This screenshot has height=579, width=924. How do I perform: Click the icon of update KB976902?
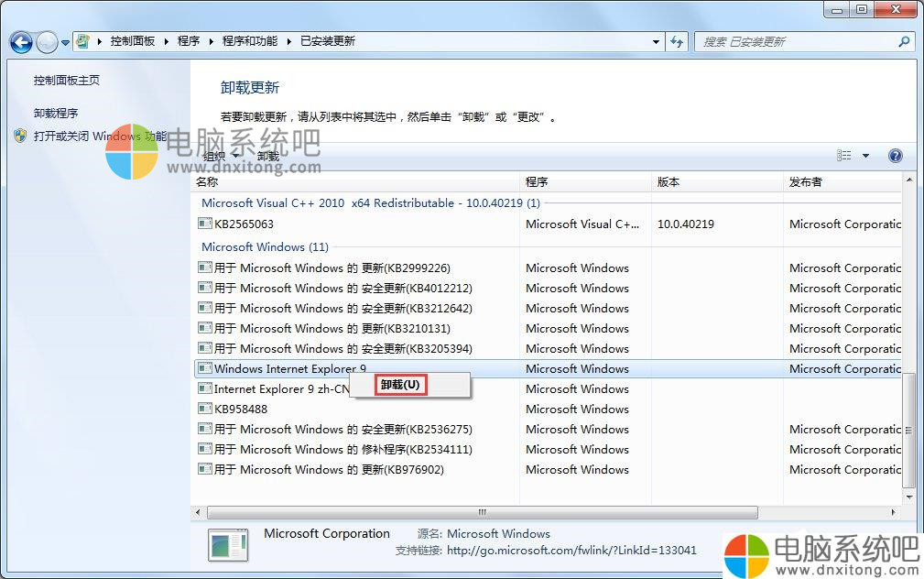(x=205, y=469)
